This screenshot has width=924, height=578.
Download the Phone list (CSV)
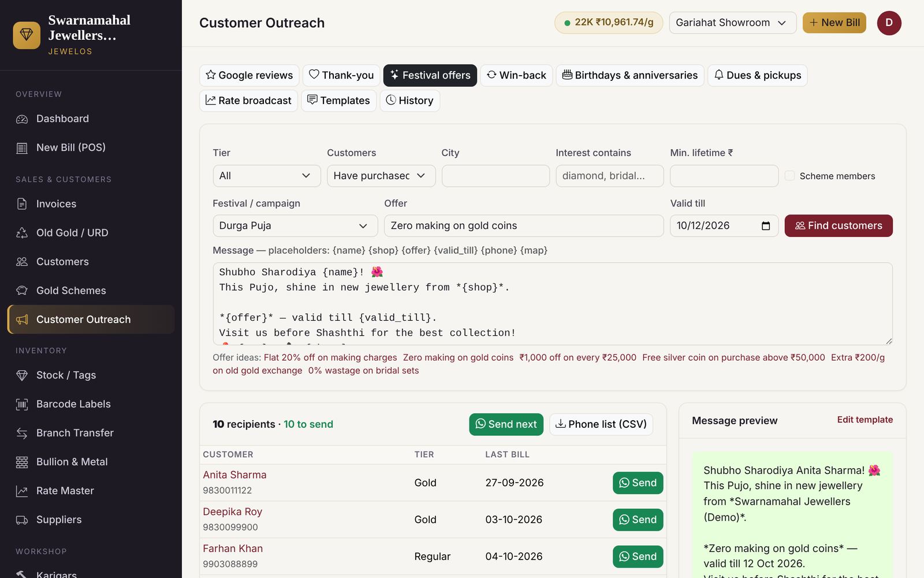click(x=601, y=424)
